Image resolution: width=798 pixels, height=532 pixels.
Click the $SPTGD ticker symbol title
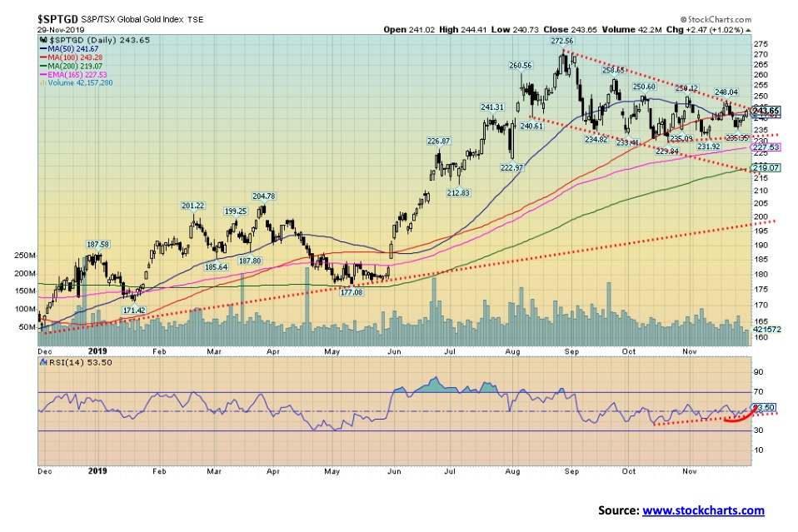[57, 19]
